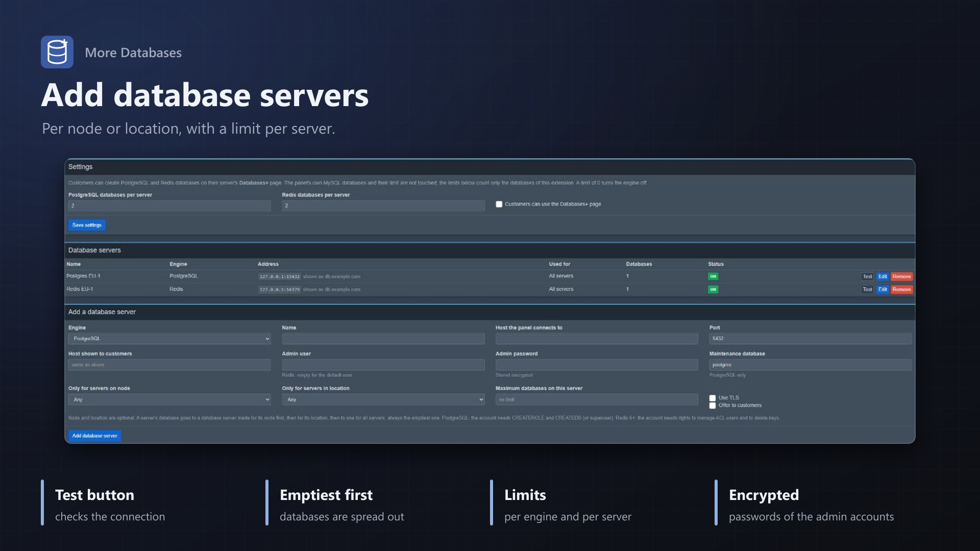
Task: Click the Name column header
Action: (73, 264)
